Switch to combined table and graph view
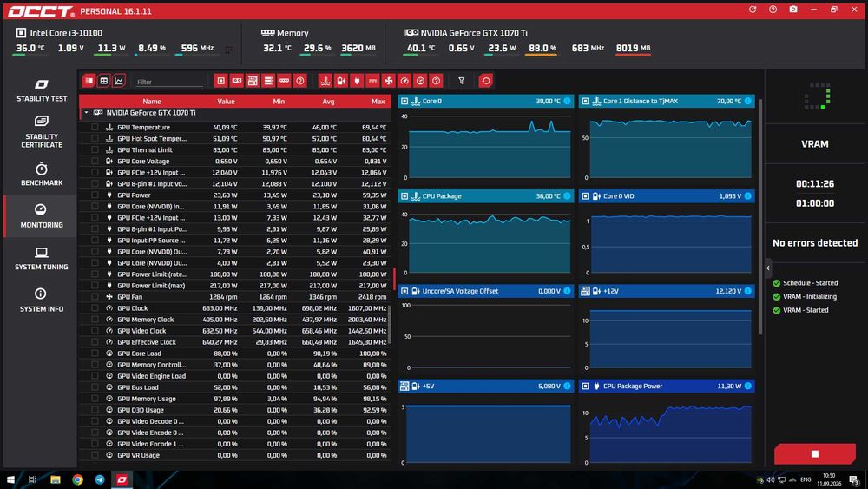 (x=89, y=81)
